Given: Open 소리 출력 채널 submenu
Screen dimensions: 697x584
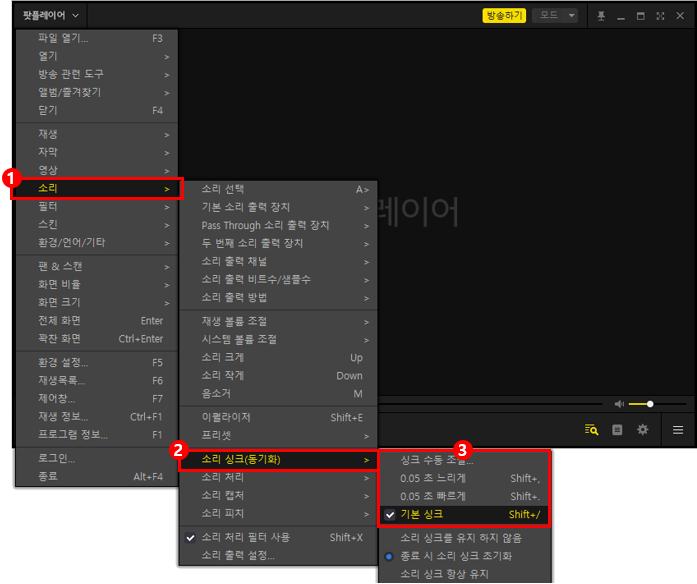Looking at the screenshot, I should click(278, 262).
